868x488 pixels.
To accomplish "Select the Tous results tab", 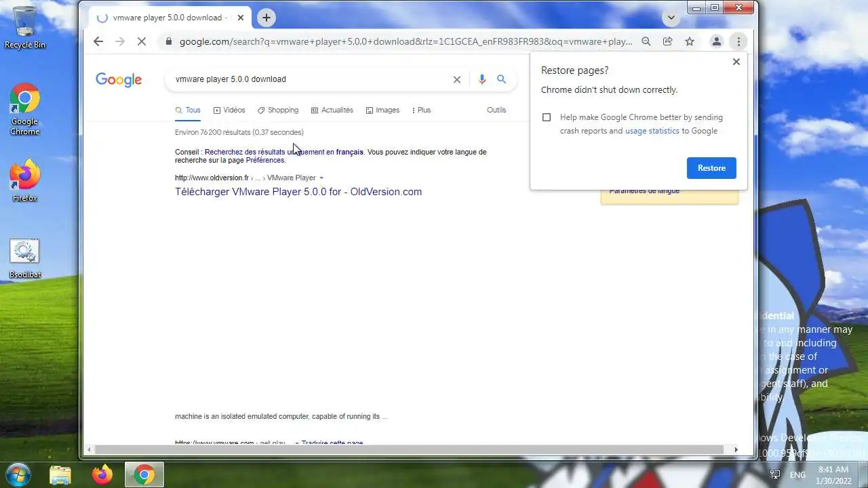I will (x=188, y=110).
